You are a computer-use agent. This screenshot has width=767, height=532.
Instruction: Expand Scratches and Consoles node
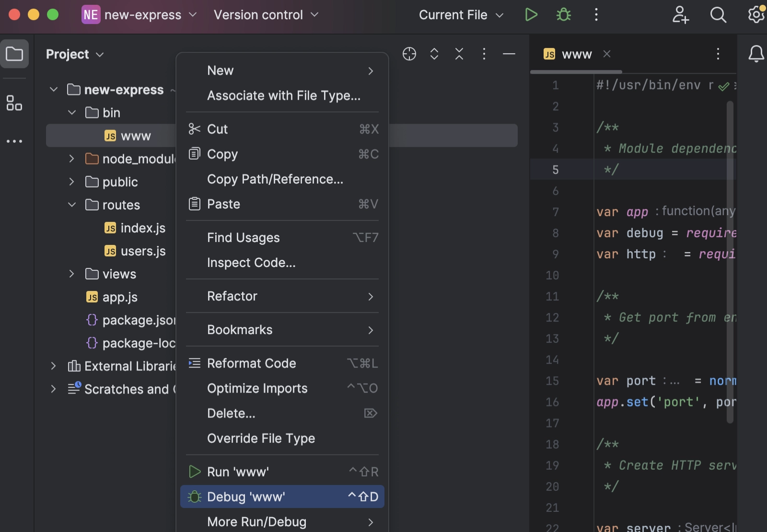[x=54, y=389]
